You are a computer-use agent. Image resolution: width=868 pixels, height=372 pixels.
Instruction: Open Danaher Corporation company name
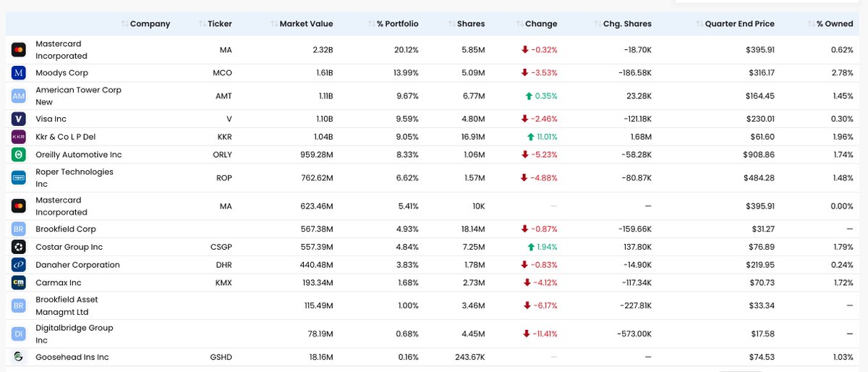(x=77, y=265)
